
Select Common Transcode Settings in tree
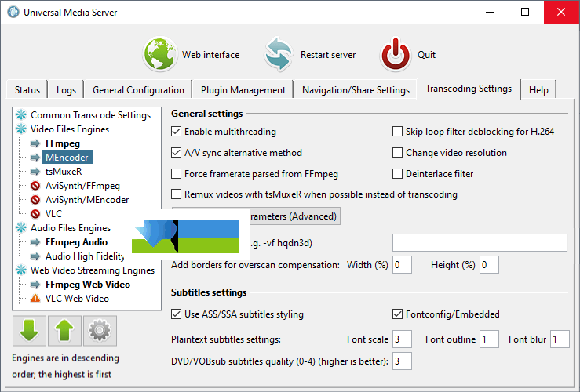(90, 115)
